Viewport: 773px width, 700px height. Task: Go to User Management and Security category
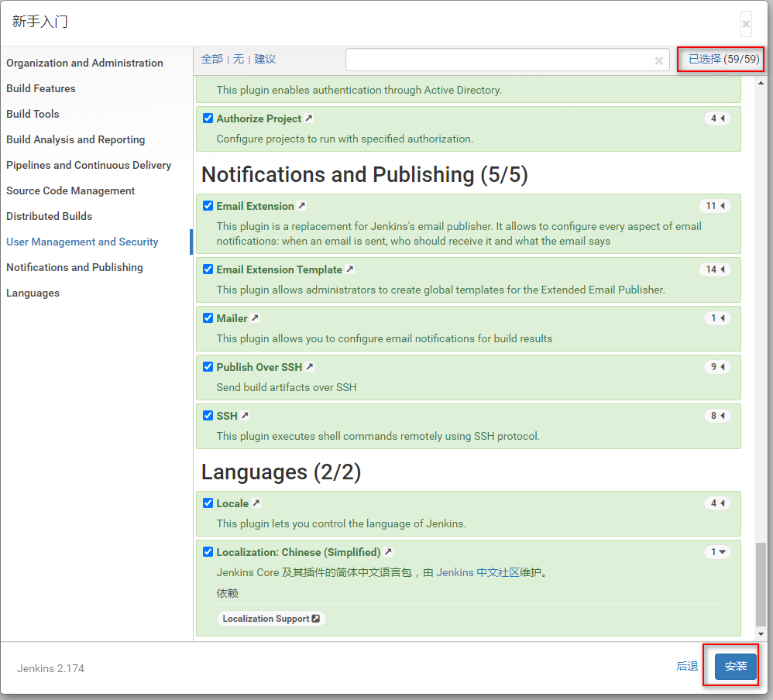pos(82,242)
